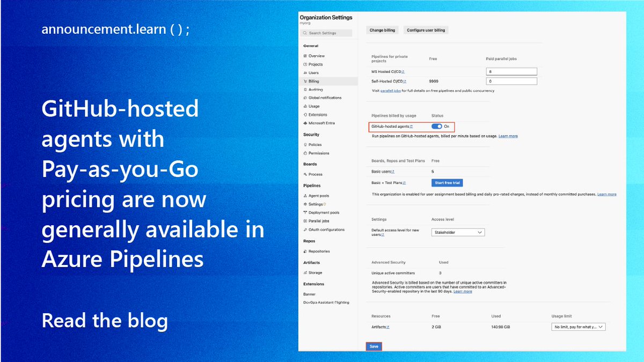Image resolution: width=644 pixels, height=362 pixels.
Task: Open the Stakeholder access level dropdown
Action: 458,232
